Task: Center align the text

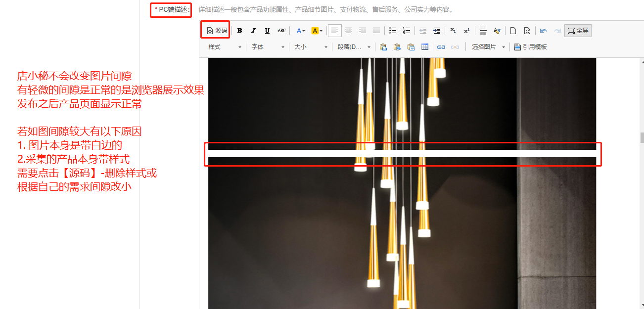Action: [x=349, y=31]
